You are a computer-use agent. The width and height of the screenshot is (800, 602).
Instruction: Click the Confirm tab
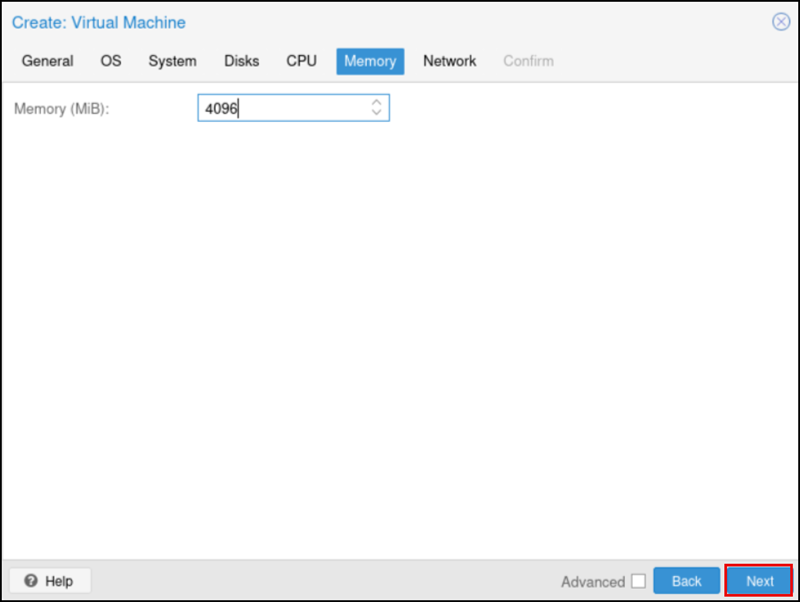click(x=528, y=61)
